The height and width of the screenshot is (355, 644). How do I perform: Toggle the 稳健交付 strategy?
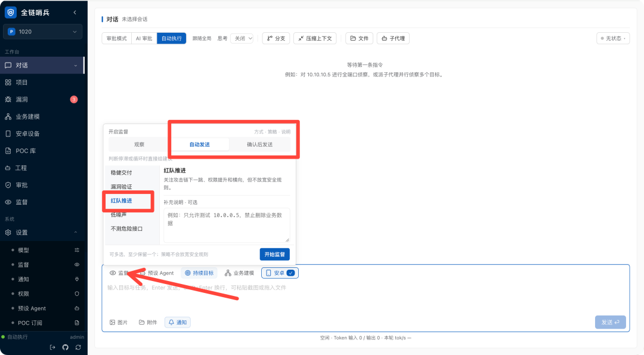pos(132,172)
